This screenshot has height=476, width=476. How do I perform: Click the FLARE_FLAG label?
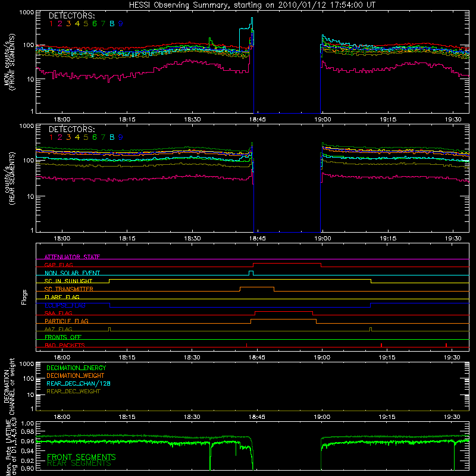click(62, 297)
